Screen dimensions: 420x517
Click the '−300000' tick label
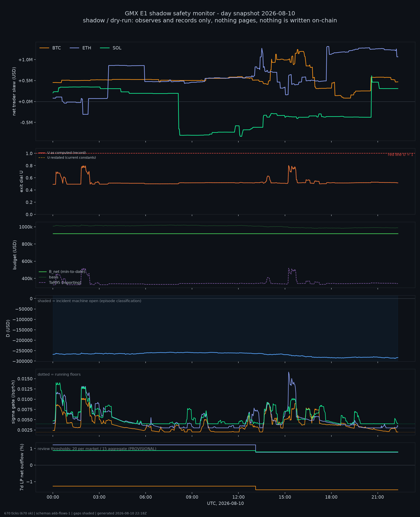click(23, 361)
